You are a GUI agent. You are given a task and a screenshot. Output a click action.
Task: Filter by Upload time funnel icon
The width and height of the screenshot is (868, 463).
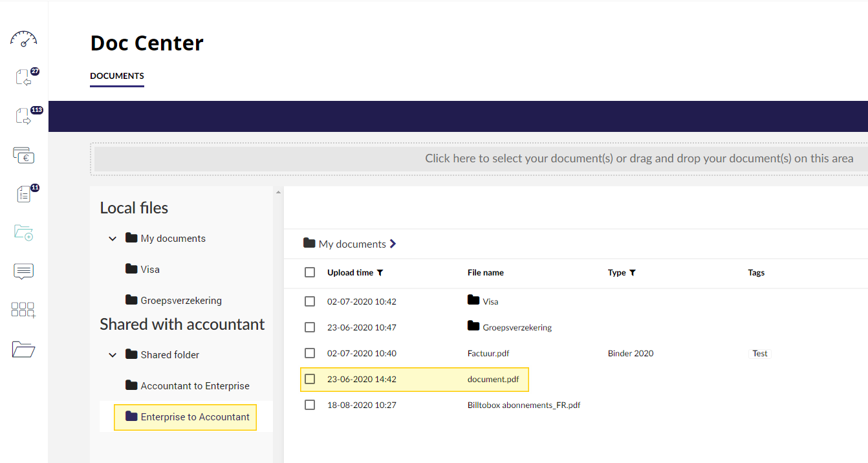coord(380,273)
